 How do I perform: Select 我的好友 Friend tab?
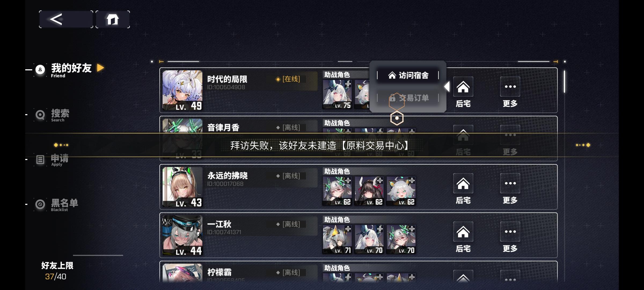coord(69,70)
